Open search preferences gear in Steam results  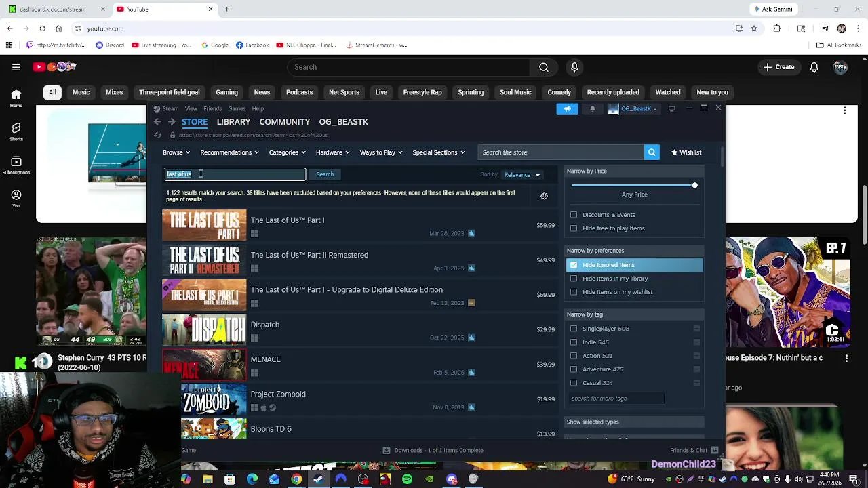(544, 197)
